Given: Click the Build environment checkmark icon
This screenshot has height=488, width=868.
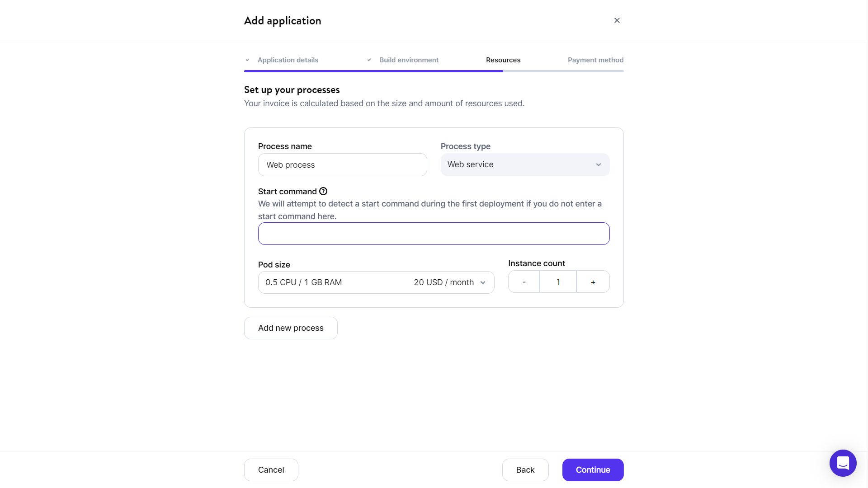Looking at the screenshot, I should click(x=369, y=60).
